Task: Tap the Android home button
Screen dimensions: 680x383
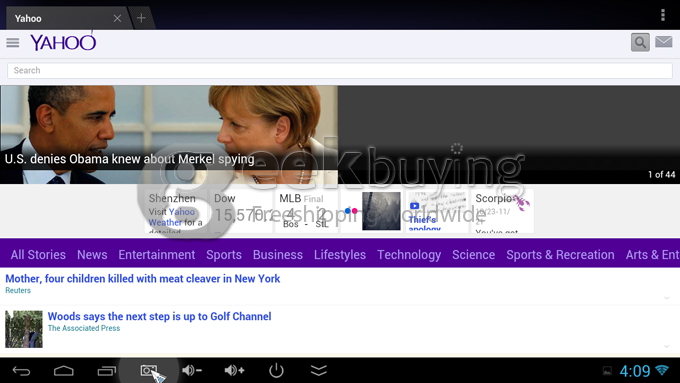Action: (x=63, y=370)
